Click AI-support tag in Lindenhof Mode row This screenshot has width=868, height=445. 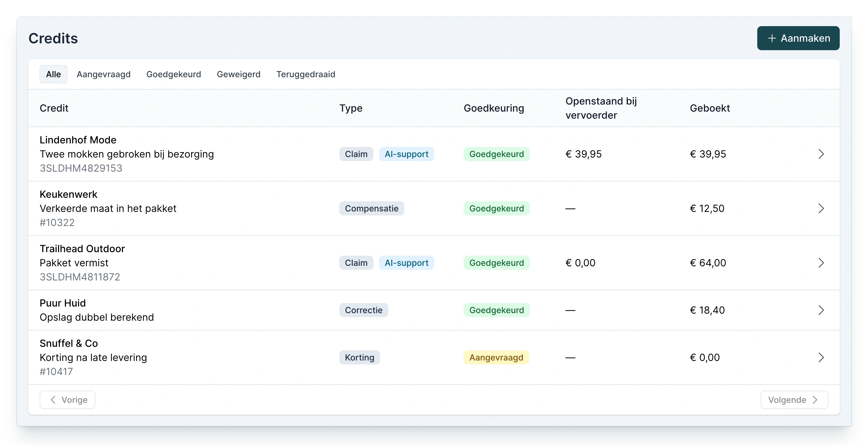coord(406,154)
